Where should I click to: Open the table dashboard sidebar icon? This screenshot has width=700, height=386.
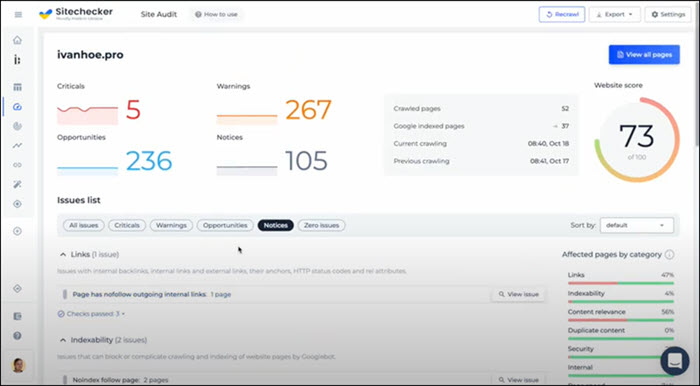17,87
